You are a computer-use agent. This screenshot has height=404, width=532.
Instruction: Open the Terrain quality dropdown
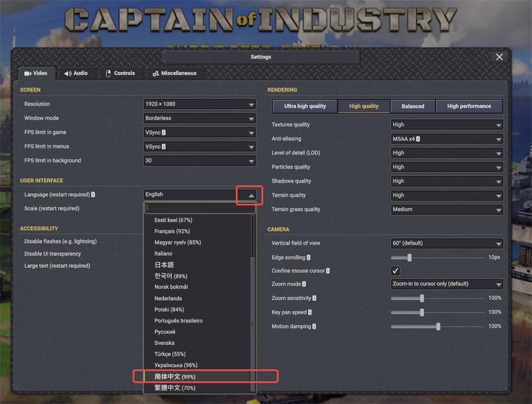447,196
